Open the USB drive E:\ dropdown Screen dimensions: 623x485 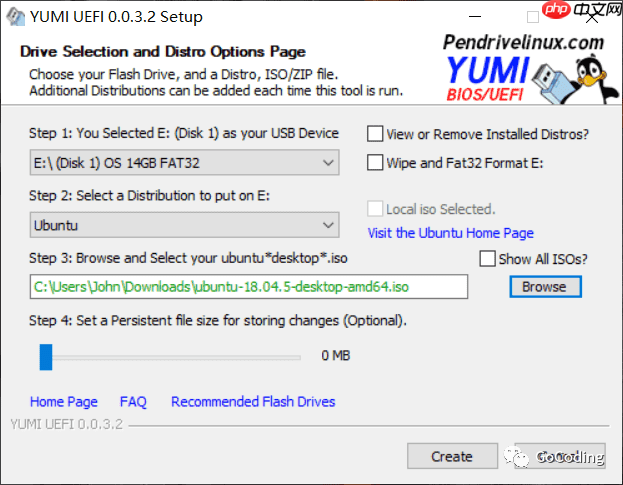coord(184,162)
